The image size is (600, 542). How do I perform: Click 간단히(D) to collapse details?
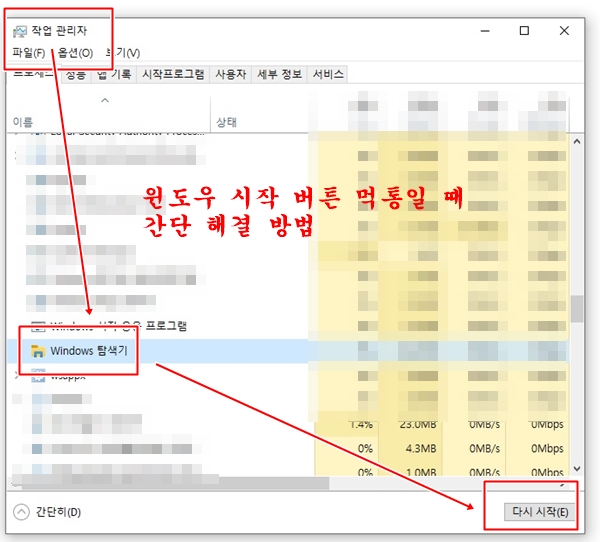click(x=58, y=512)
